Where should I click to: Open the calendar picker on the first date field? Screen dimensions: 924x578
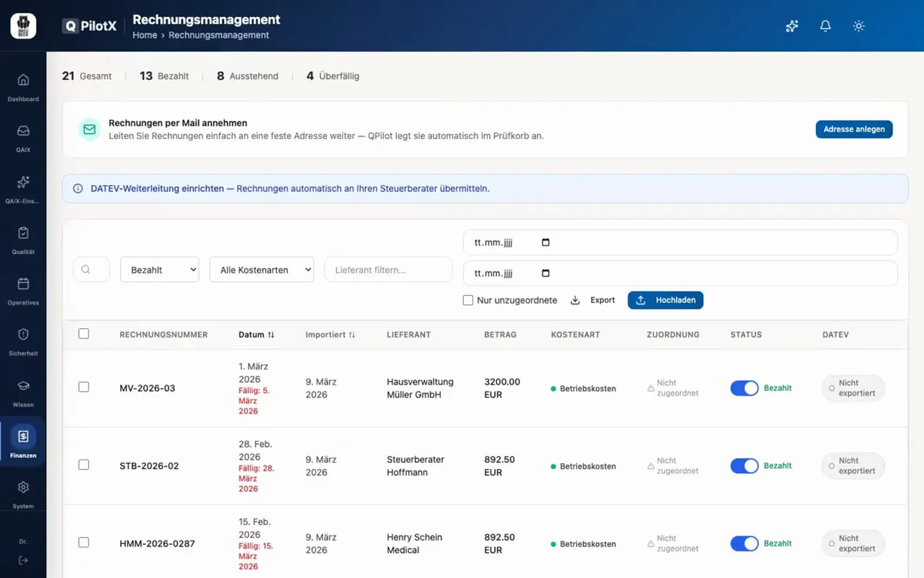[x=546, y=242]
